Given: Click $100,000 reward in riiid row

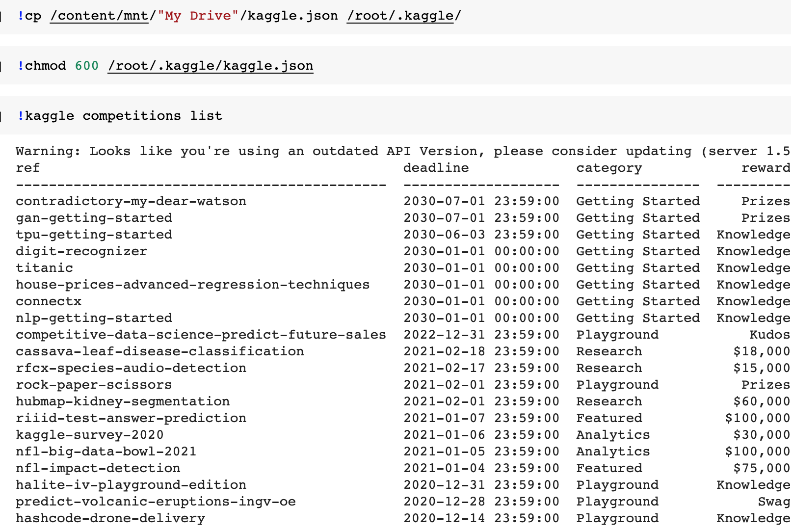Looking at the screenshot, I should pyautogui.click(x=758, y=418).
